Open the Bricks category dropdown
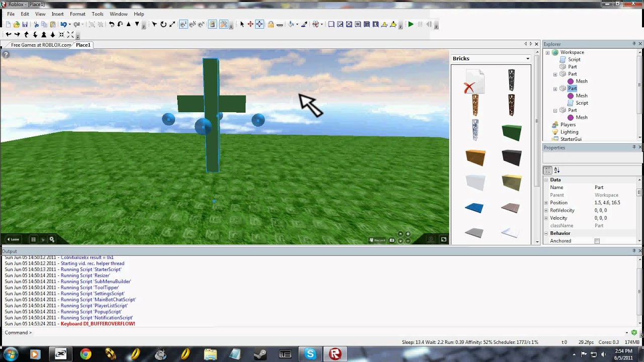 (528, 59)
